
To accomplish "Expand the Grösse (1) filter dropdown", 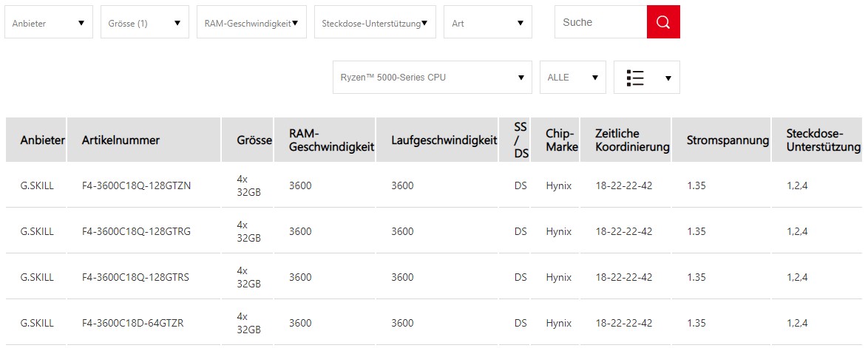I will tap(145, 23).
